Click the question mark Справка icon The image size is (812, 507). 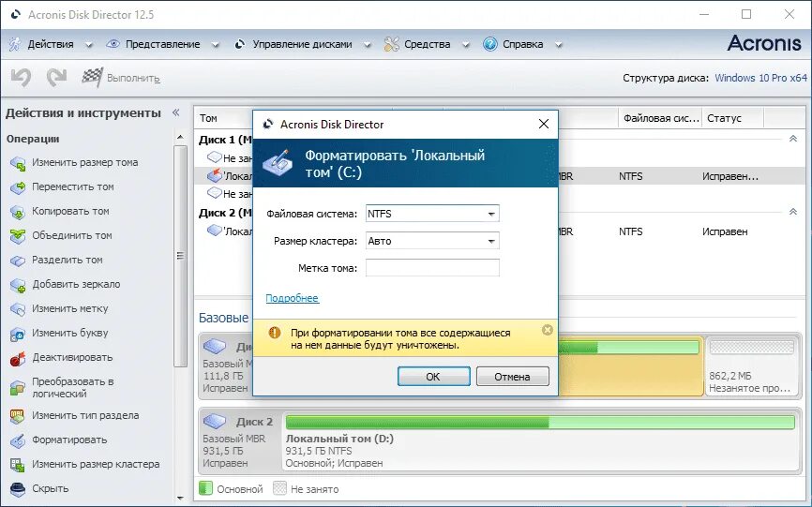[x=489, y=44]
